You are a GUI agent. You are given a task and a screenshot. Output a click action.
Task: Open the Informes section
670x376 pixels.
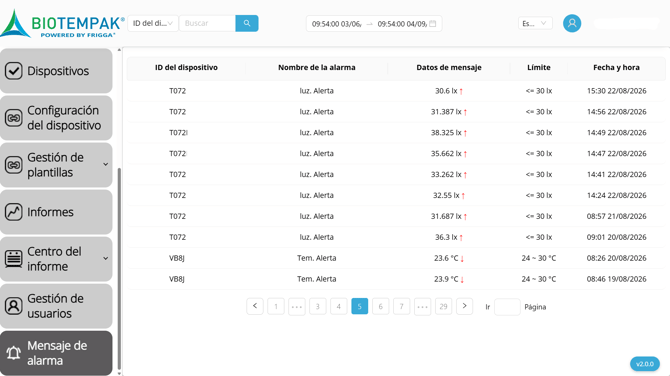(x=56, y=212)
